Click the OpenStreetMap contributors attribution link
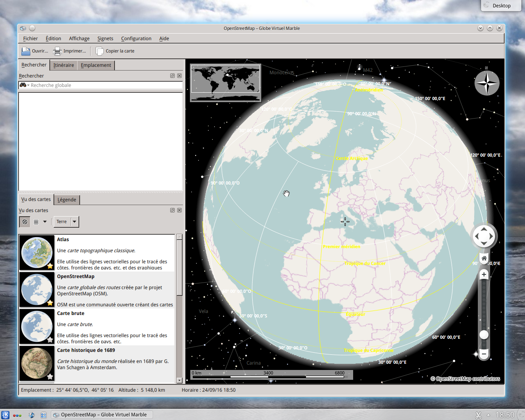Image resolution: width=525 pixels, height=420 pixels. click(465, 379)
